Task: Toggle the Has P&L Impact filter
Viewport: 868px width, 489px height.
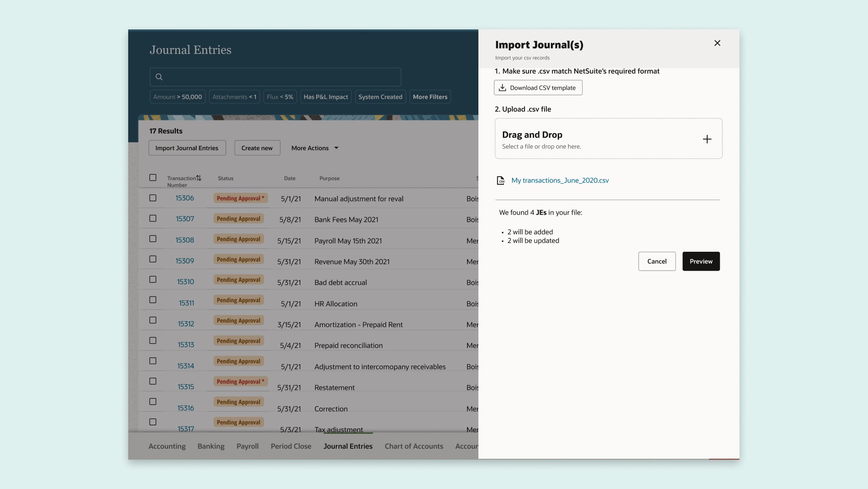Action: 326,97
